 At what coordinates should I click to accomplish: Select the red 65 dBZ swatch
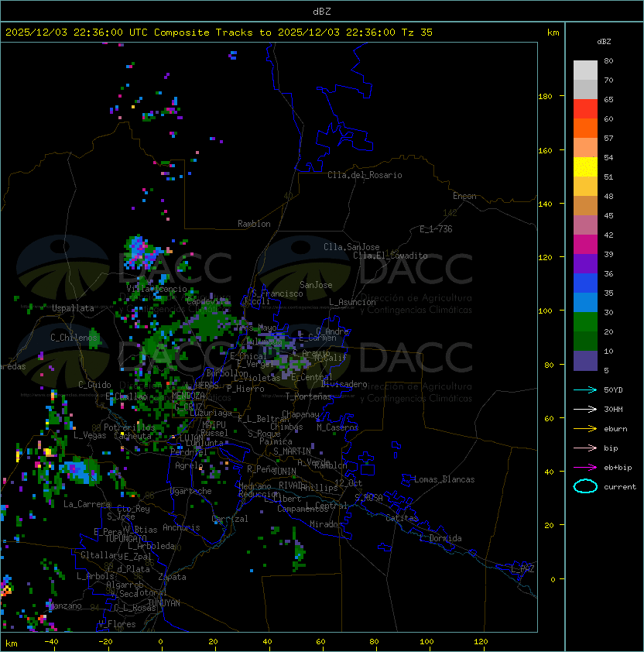585,109
